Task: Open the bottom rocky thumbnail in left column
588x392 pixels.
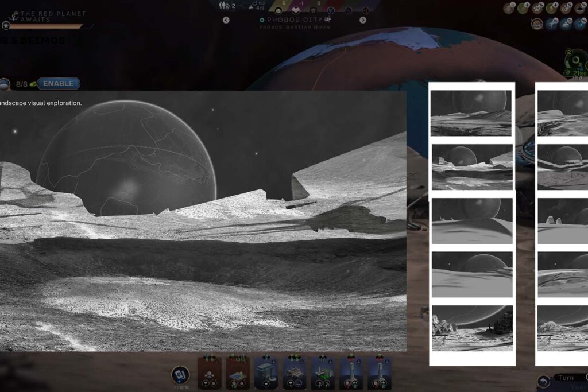Action: coord(472,328)
